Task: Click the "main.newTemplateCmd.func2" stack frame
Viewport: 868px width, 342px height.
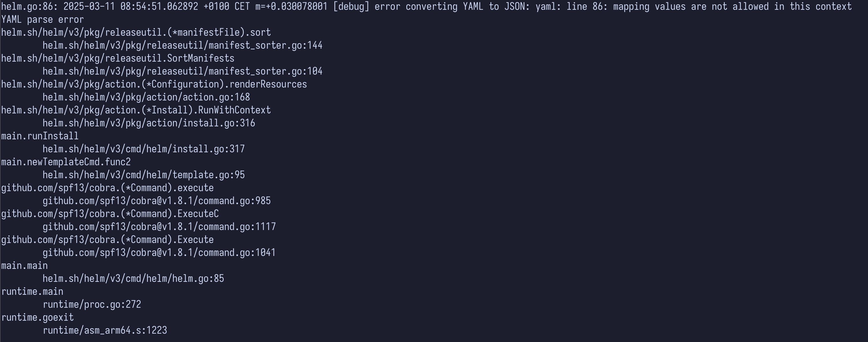Action: click(x=66, y=162)
